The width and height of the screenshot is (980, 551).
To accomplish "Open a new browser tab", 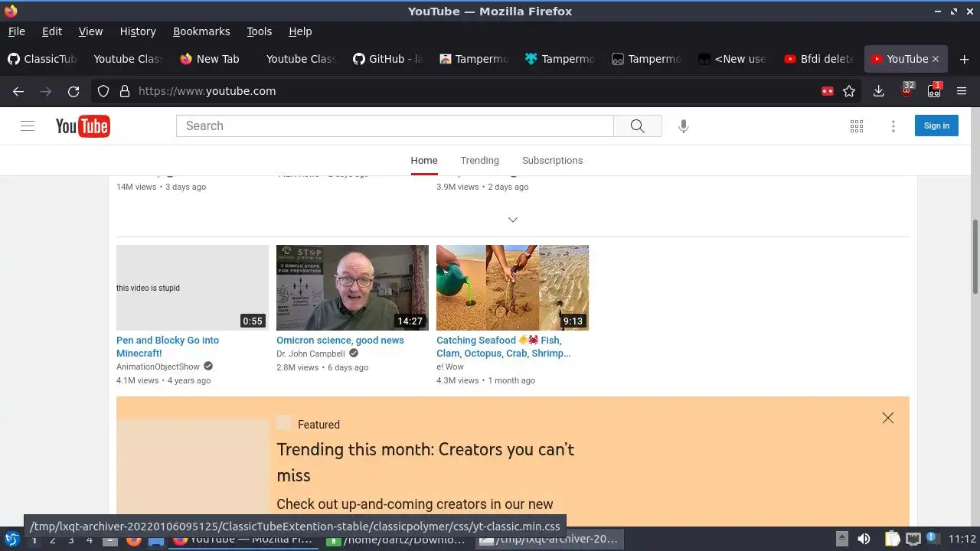I will click(964, 59).
